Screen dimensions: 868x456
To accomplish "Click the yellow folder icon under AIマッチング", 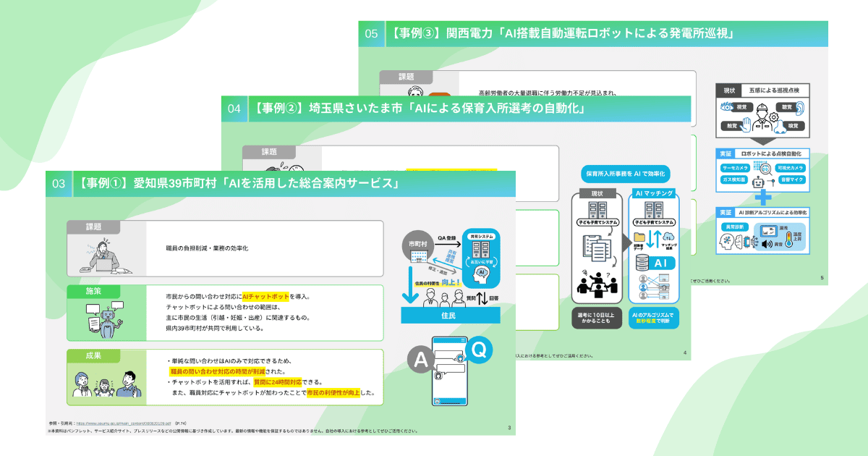I will [x=639, y=237].
